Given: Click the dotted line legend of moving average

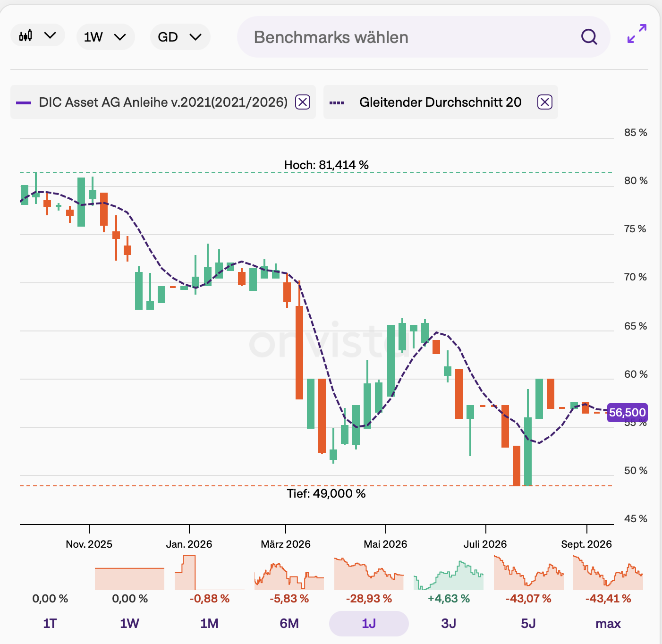Looking at the screenshot, I should (x=337, y=102).
